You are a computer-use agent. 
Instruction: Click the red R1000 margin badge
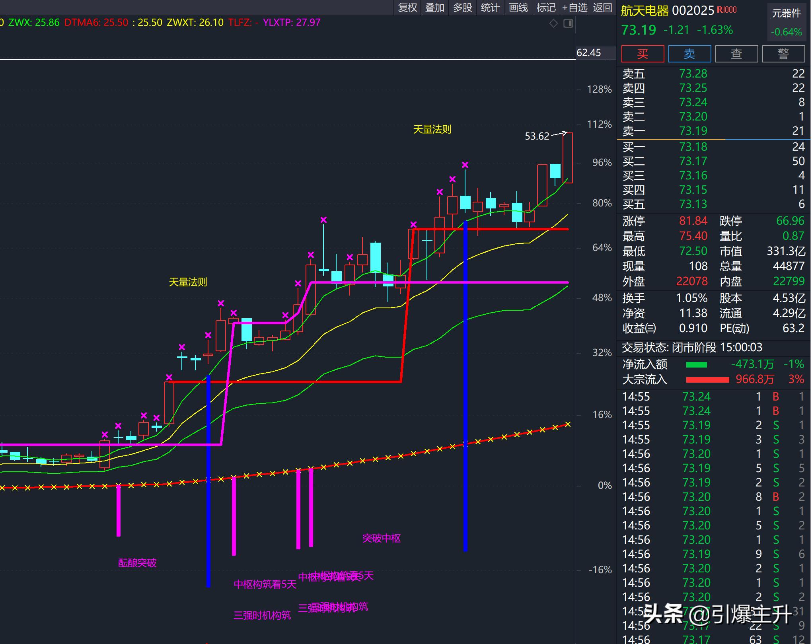point(727,10)
